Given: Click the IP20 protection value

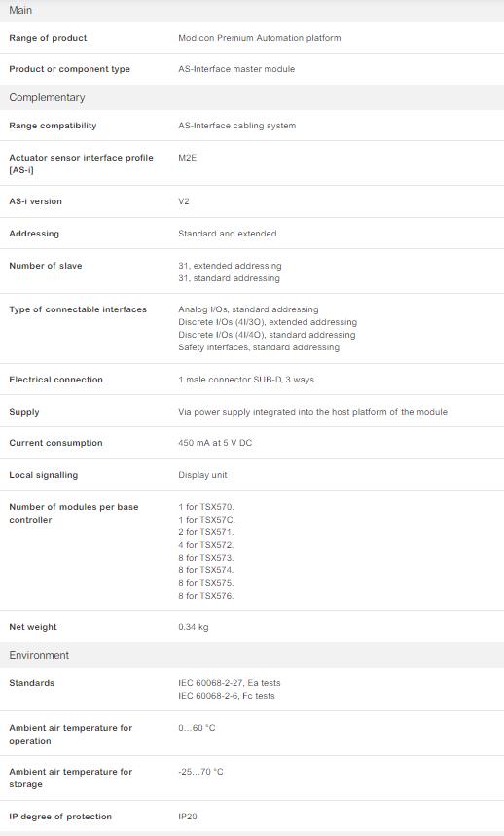Looking at the screenshot, I should (x=188, y=817).
